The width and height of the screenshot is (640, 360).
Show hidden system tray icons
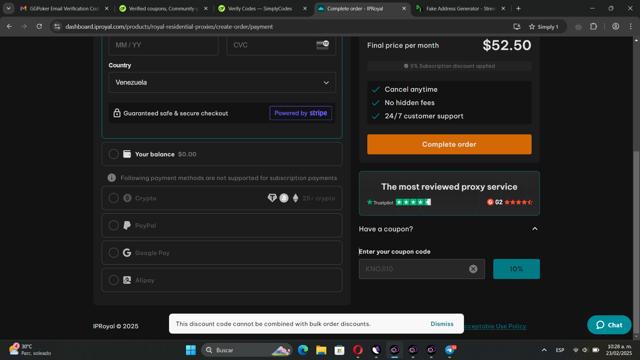coord(544,350)
